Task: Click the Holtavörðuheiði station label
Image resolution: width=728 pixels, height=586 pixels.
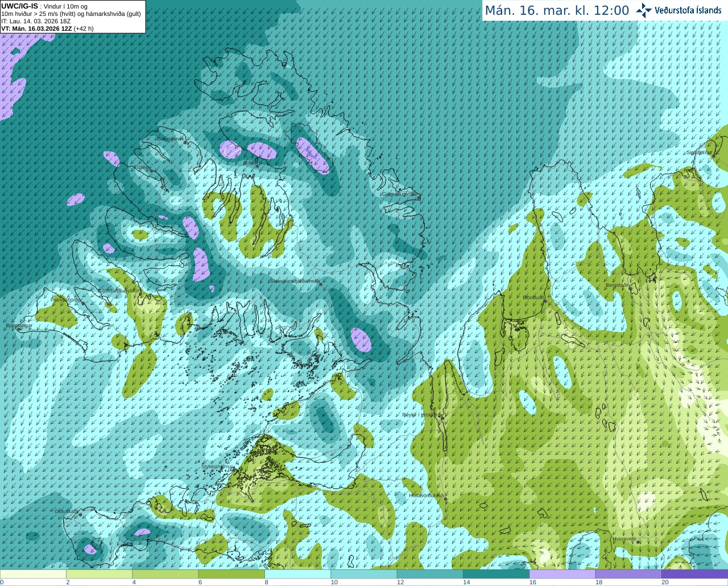Action: [427, 496]
